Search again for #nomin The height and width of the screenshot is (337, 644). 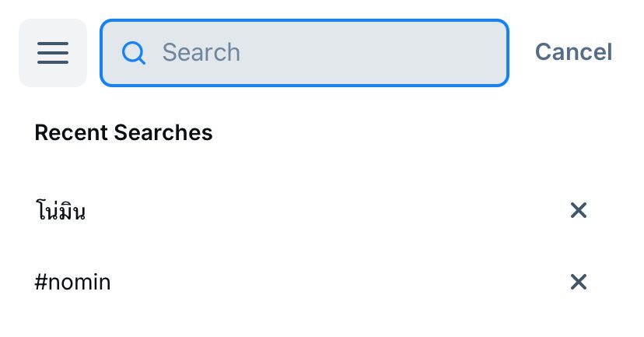point(73,282)
